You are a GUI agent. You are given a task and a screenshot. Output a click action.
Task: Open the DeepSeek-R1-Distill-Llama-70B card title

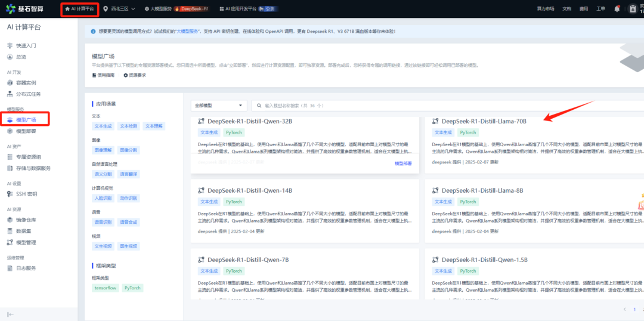coord(484,121)
